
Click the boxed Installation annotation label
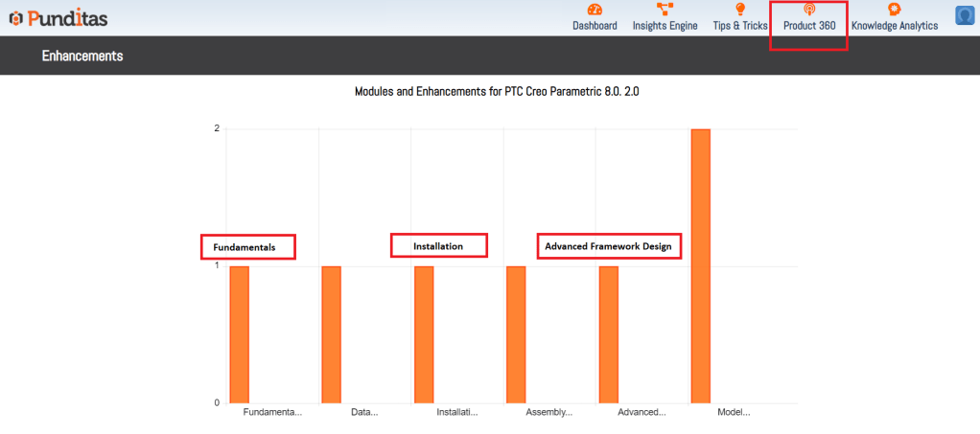(438, 246)
